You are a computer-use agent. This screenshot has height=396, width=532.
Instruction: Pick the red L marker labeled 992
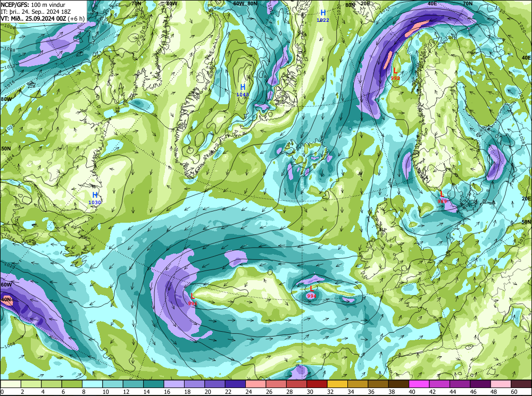tap(395, 71)
